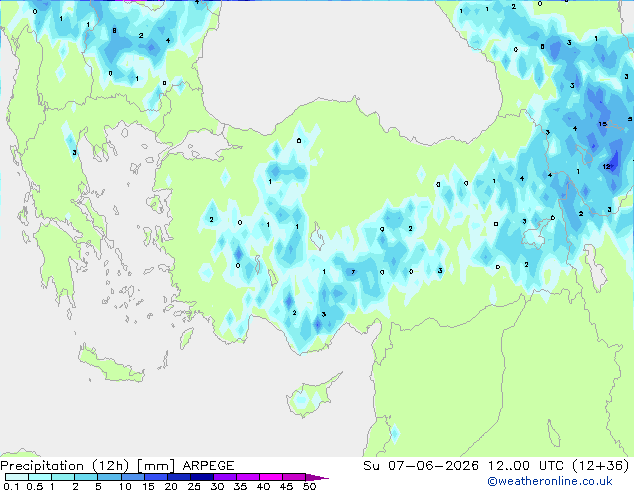
Task: Select the purple swatch between 30 and 35
Action: pos(225,477)
